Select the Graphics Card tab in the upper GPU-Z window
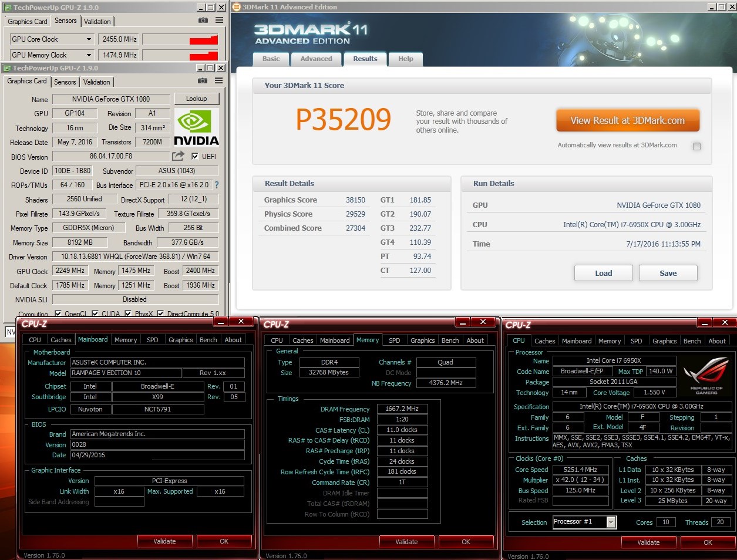737x560 pixels. (x=28, y=22)
